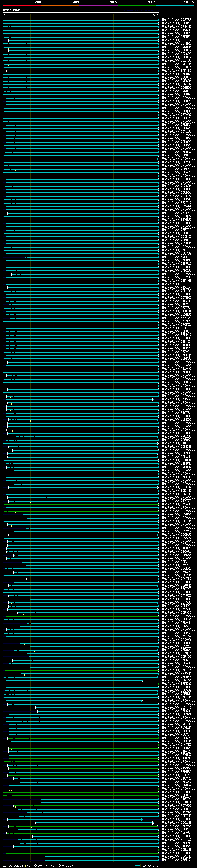Select hit label UniRef100_B6TNR8
Viewport: 197px width, 868px height.
pyautogui.click(x=177, y=43)
